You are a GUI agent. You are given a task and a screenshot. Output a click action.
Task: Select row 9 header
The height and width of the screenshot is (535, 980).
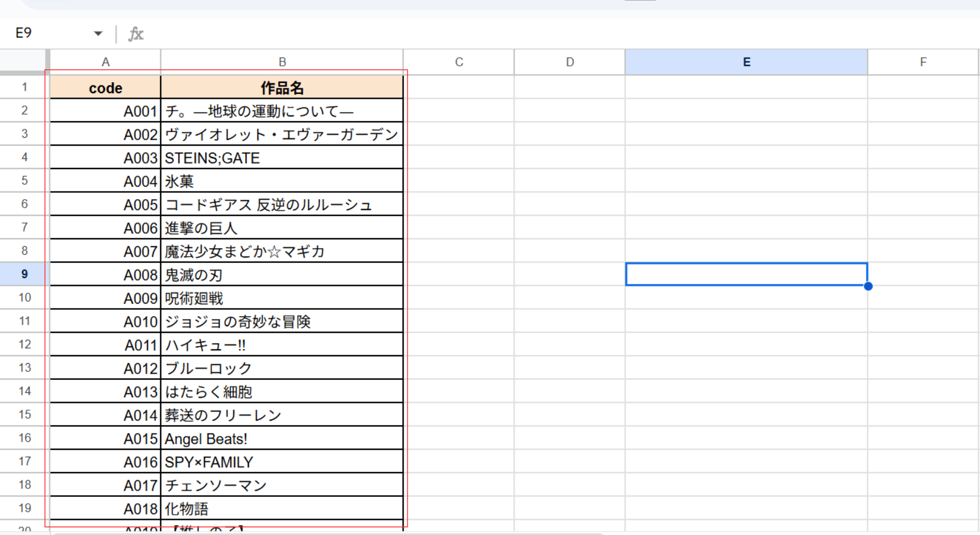click(24, 274)
